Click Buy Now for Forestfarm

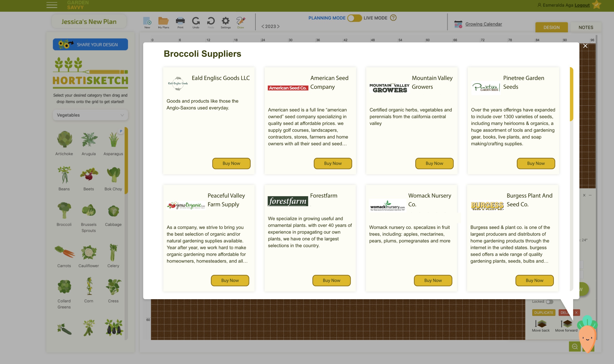pyautogui.click(x=331, y=280)
